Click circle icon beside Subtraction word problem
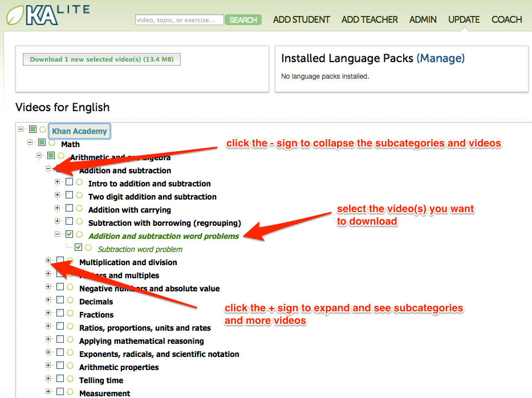Viewport: 532px width, 398px height. [88, 247]
